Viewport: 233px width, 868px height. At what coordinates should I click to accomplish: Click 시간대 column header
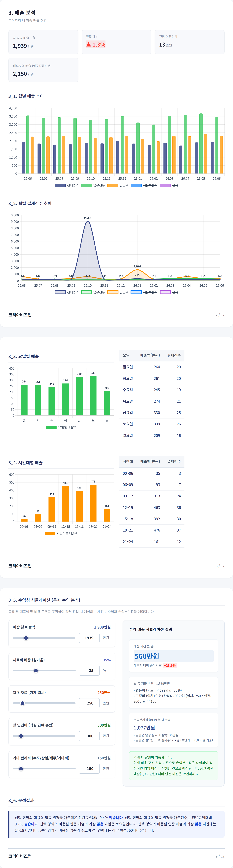128,462
